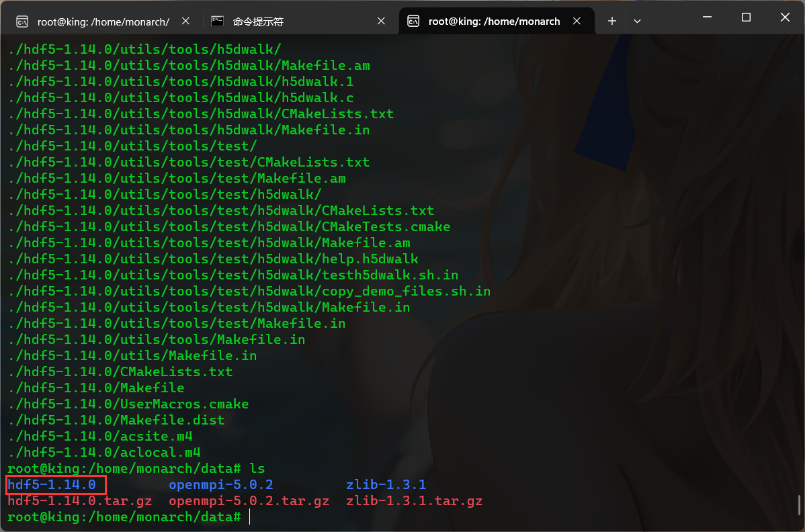Click the path ./hdf5-1.14.0/CMakeLists.txt line
805x532 pixels.
coord(120,371)
